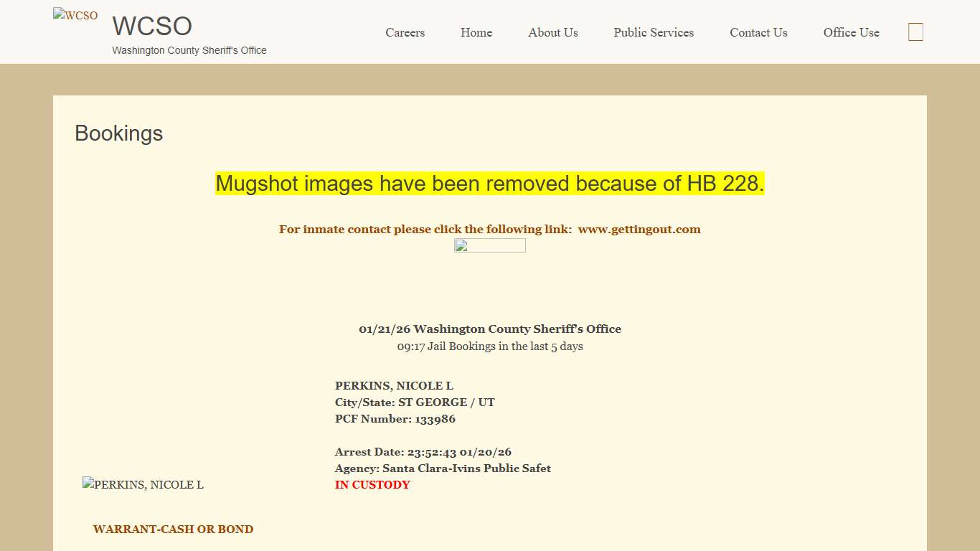Click the Washington County Sheriff's Office subtitle
This screenshot has height=551, width=980.
189,50
